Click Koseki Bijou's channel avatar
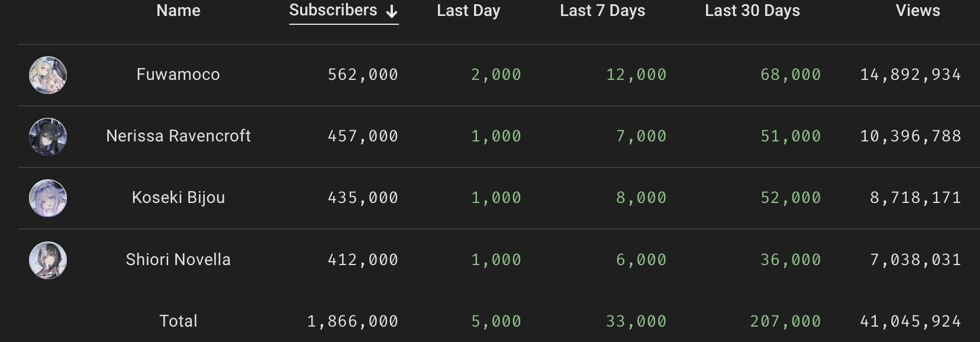Screen dimensions: 980x342 [48, 198]
